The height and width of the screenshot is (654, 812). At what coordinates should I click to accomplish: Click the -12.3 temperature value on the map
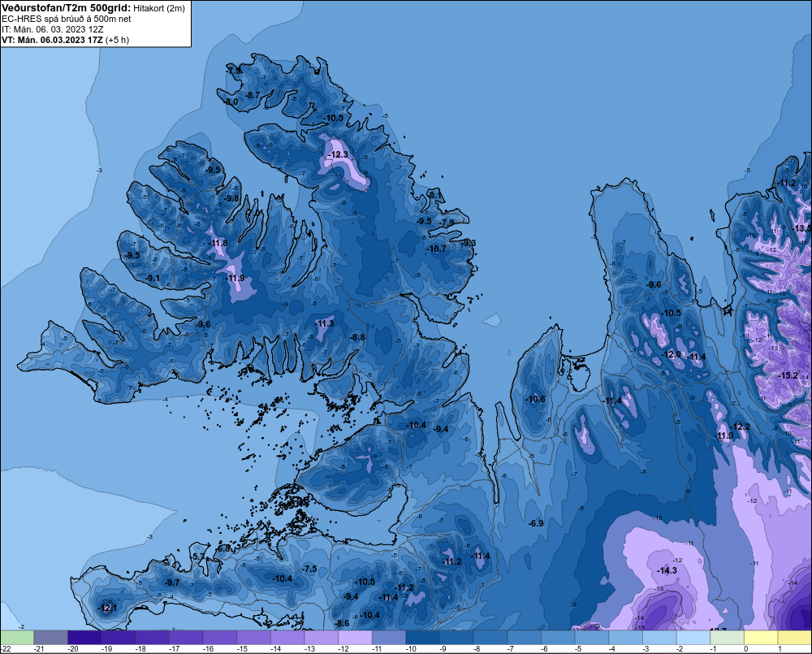pyautogui.click(x=338, y=154)
